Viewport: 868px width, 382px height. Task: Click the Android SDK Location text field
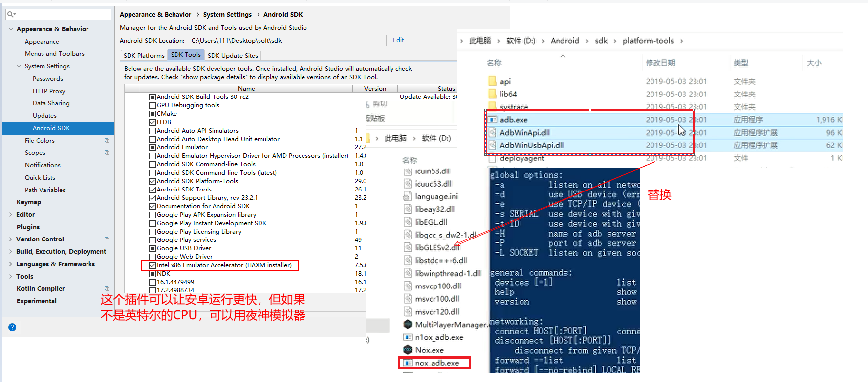point(288,41)
